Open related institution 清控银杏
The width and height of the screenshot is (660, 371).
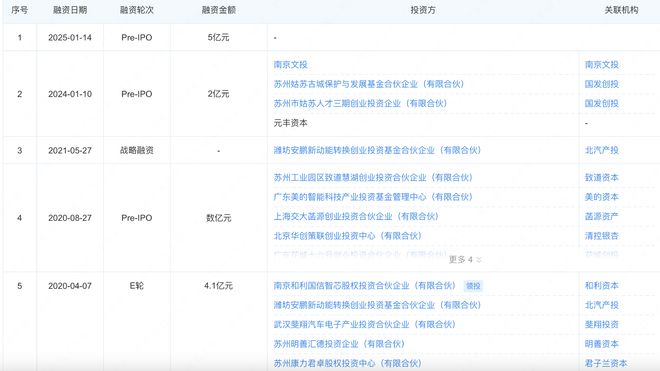pos(601,235)
